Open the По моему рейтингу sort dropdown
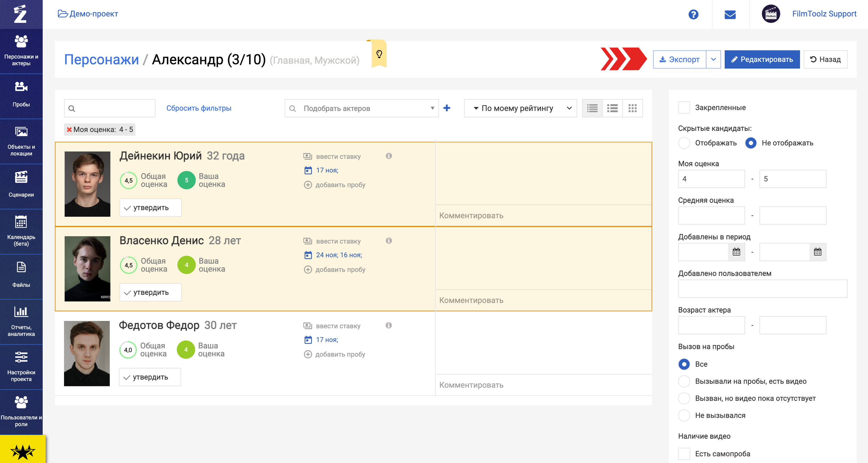868x463 pixels. point(520,108)
